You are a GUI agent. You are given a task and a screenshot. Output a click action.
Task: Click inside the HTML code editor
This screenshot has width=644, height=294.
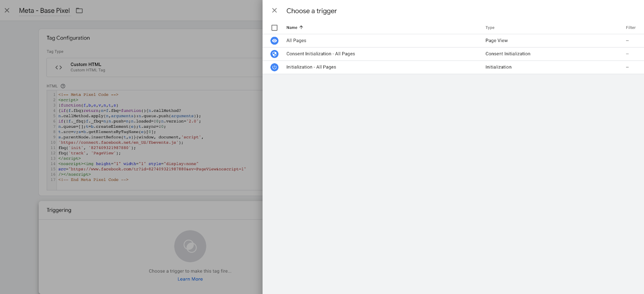(155, 140)
